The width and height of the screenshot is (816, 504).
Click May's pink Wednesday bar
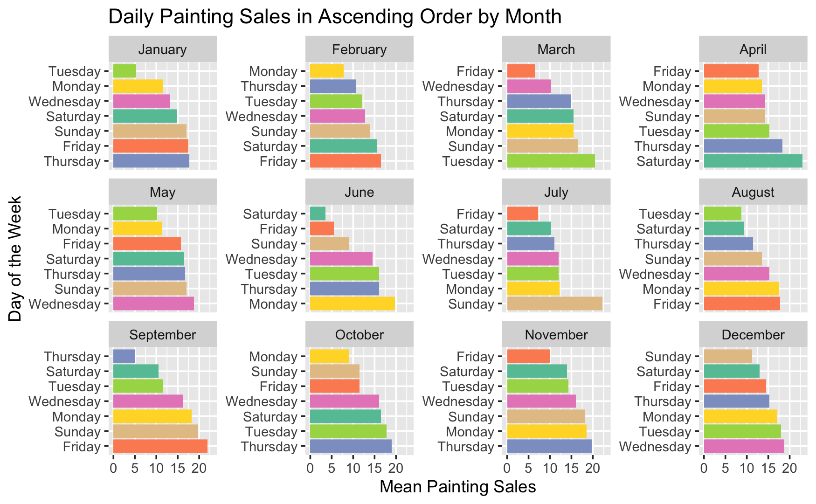point(153,304)
